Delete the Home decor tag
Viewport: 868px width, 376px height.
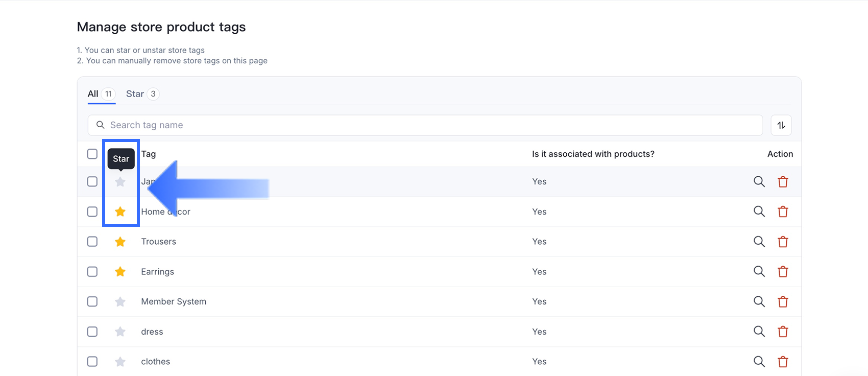783,212
